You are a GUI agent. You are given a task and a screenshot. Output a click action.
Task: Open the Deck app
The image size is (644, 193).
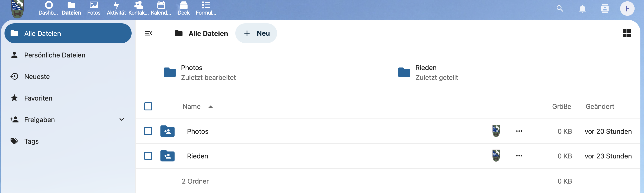(x=183, y=8)
